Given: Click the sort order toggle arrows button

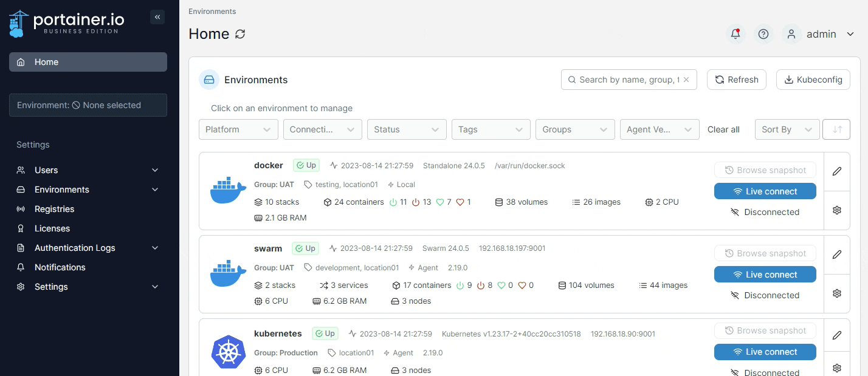Looking at the screenshot, I should (x=837, y=129).
